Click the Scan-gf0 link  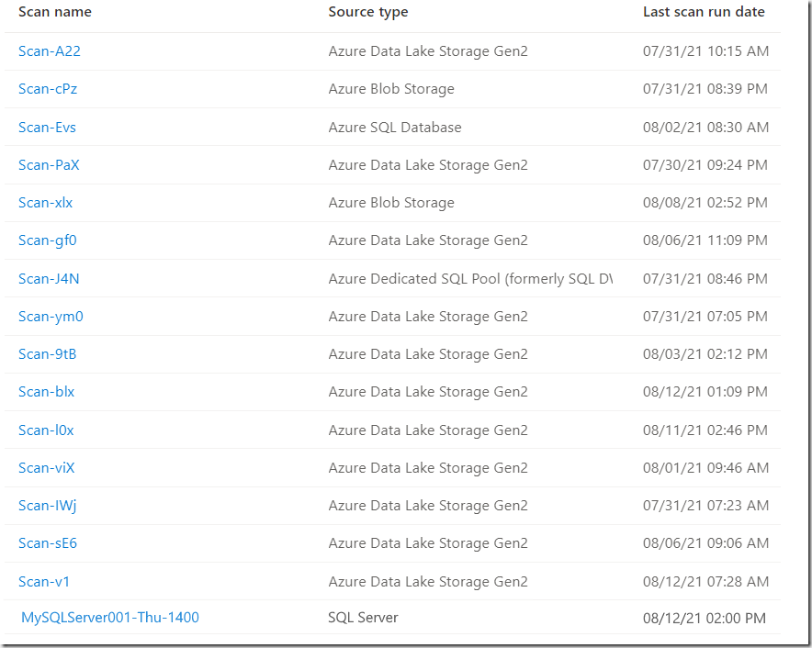click(x=47, y=240)
